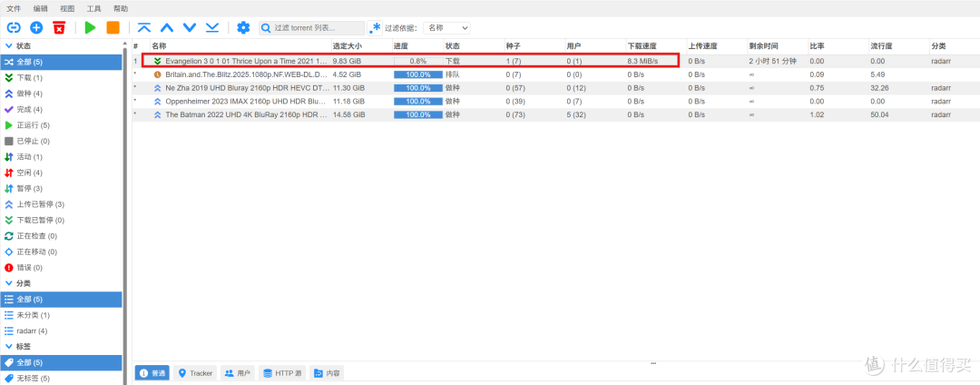Click The Batman's 100.0% progress bar

pos(417,115)
